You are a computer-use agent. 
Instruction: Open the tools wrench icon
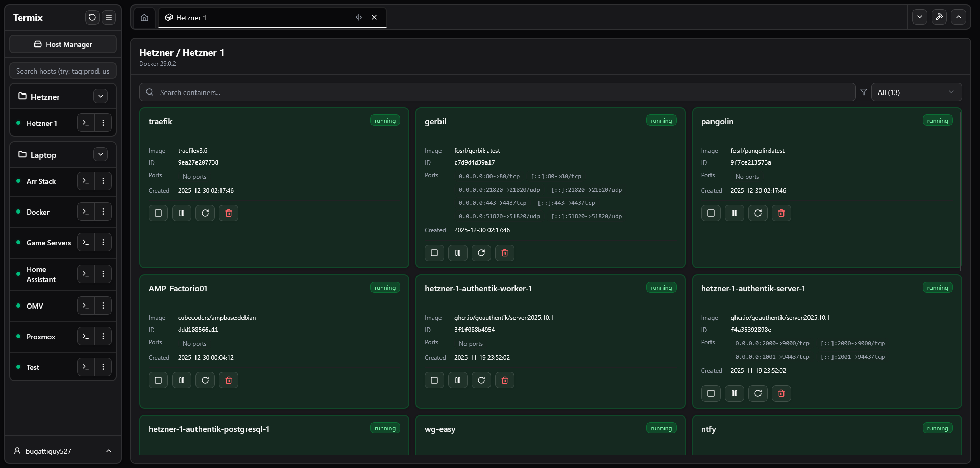tap(939, 17)
